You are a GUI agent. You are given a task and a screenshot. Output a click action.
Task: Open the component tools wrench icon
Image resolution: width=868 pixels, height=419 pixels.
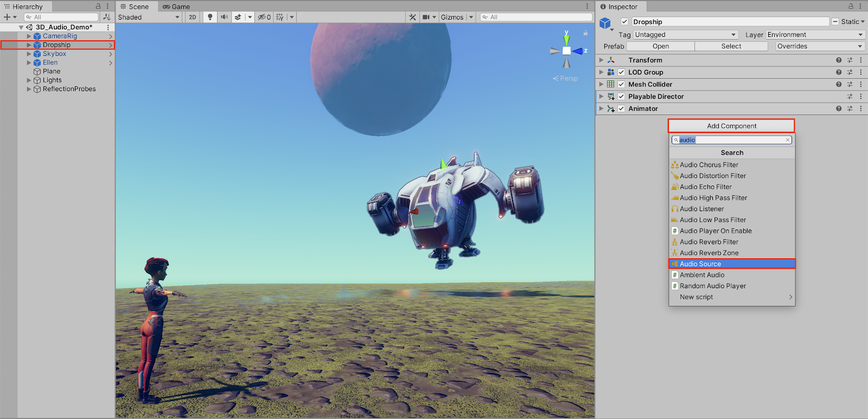pos(412,17)
